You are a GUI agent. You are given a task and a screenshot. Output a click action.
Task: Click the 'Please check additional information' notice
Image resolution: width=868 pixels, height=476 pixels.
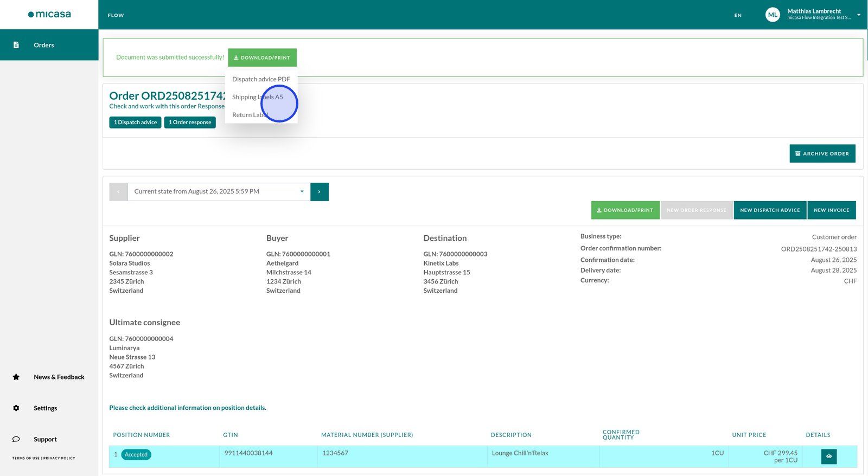(188, 408)
